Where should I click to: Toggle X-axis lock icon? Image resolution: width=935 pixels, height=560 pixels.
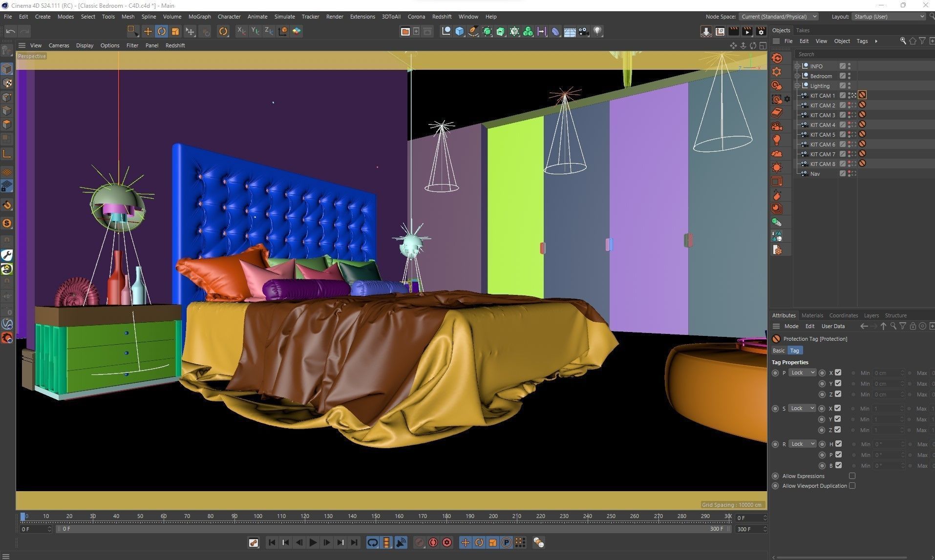coord(241,31)
